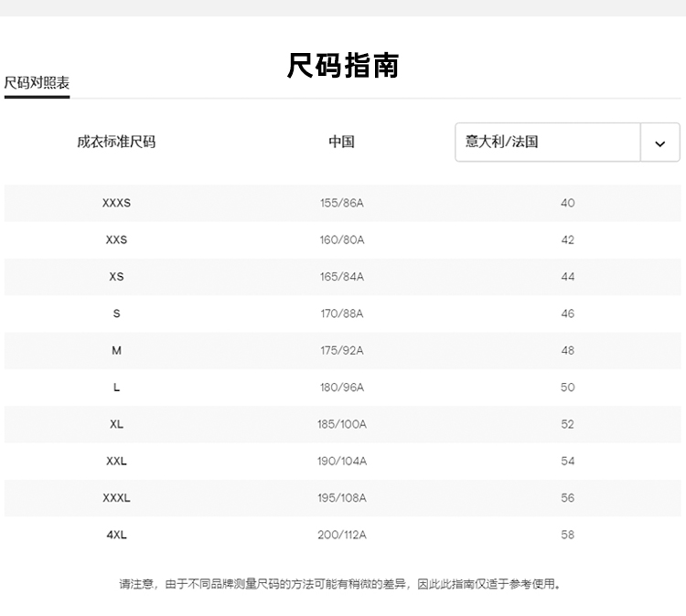Open the 尺码对照表 tab
This screenshot has width=686, height=616.
click(x=37, y=83)
